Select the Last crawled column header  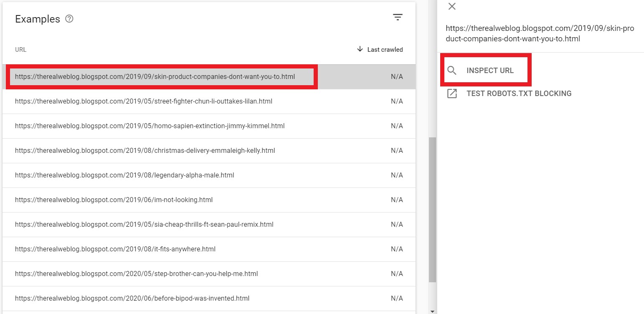[385, 49]
